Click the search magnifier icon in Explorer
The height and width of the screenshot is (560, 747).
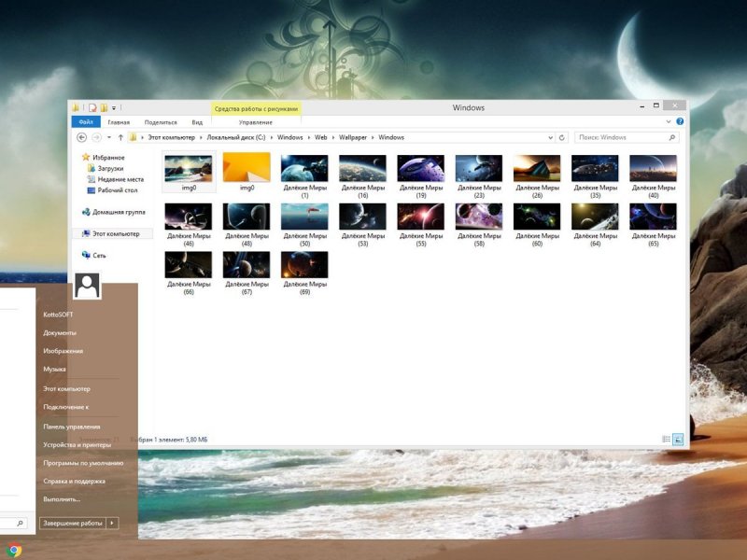[x=671, y=137]
